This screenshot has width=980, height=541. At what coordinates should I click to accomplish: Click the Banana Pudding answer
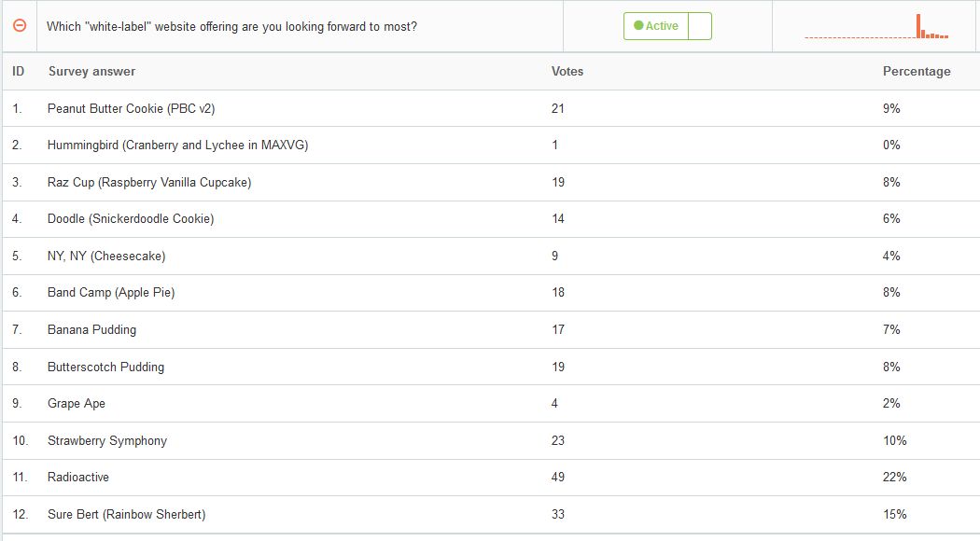91,329
